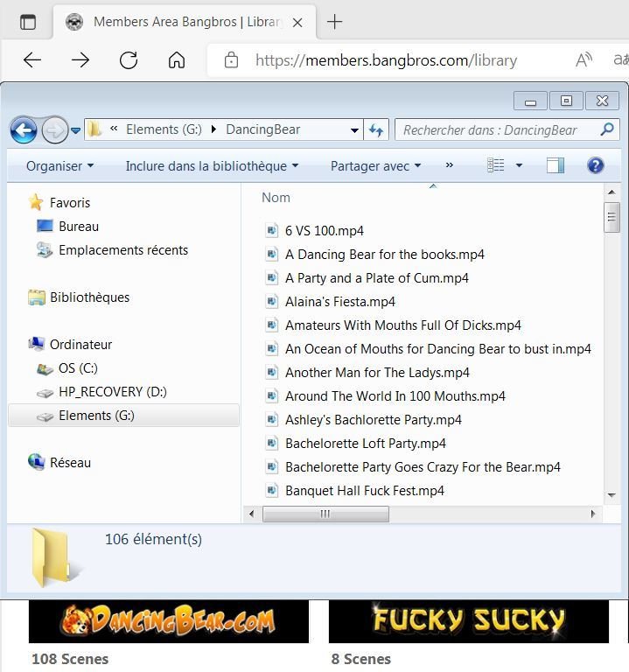The height and width of the screenshot is (672, 629).
Task: Click the 8 Scenes link
Action: tap(361, 659)
